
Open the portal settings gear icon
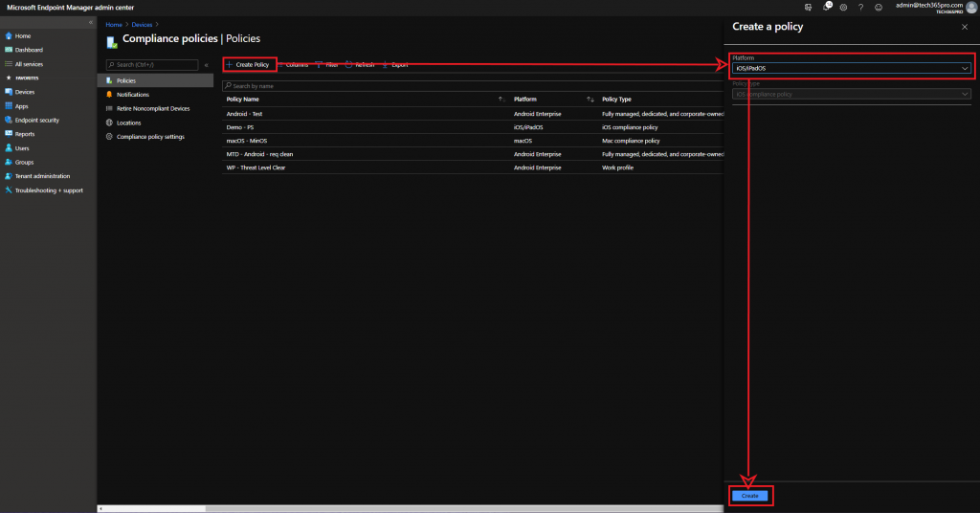842,7
